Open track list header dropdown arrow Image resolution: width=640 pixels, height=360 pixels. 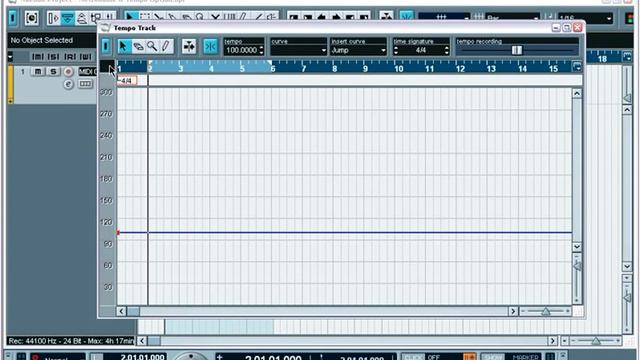pyautogui.click(x=11, y=57)
